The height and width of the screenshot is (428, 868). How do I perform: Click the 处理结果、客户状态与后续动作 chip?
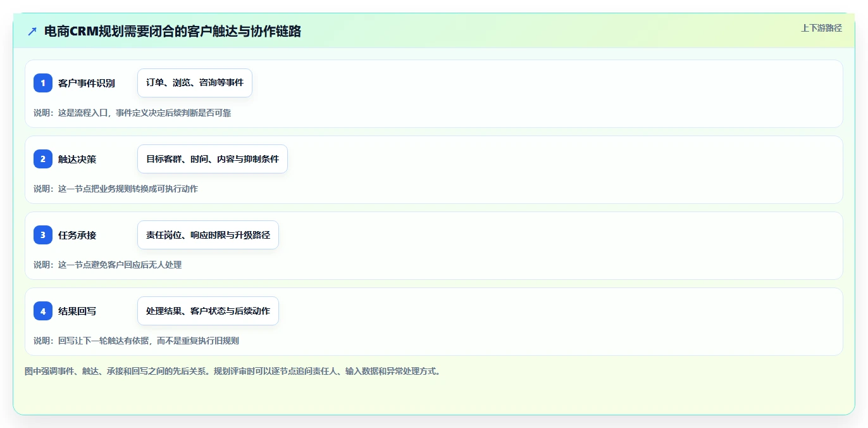point(208,311)
